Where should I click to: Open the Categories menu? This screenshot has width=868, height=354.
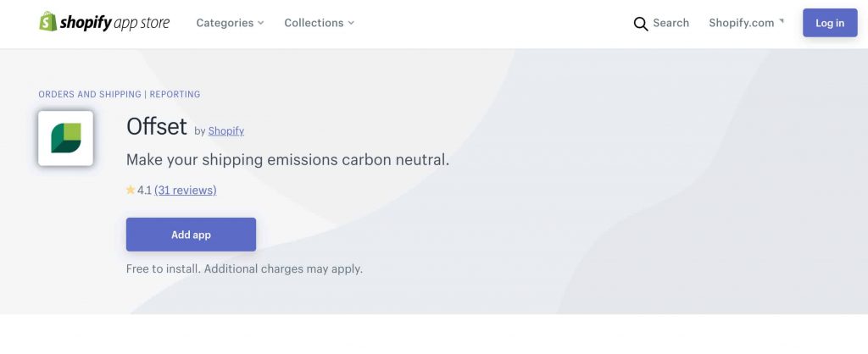[x=231, y=23]
